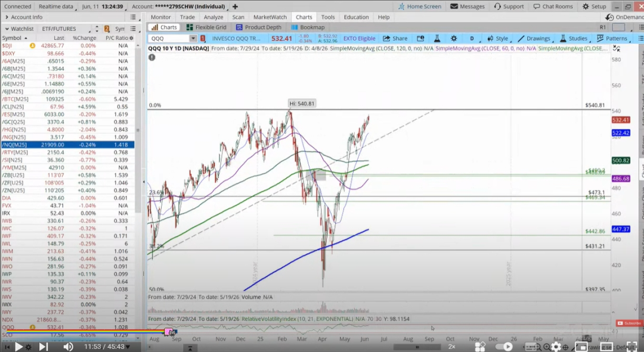Viewport: 644px width, 352px height.
Task: Open the Help tab
Action: point(383,17)
